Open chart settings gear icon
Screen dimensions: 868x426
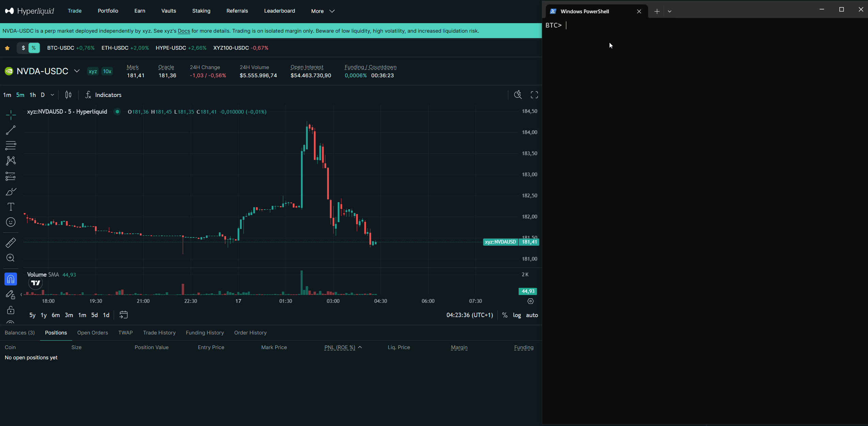click(x=530, y=301)
